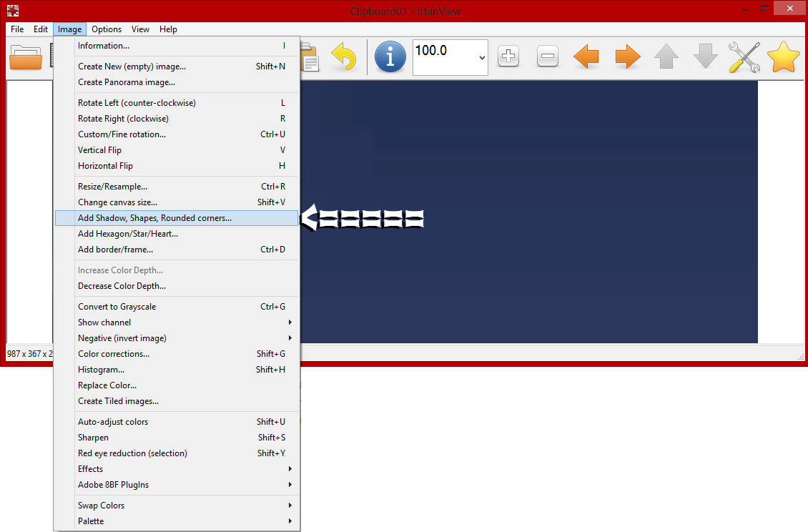Screen dimensions: 808x532
Task: Open the zoom percentage dropdown arrow
Action: (x=482, y=58)
